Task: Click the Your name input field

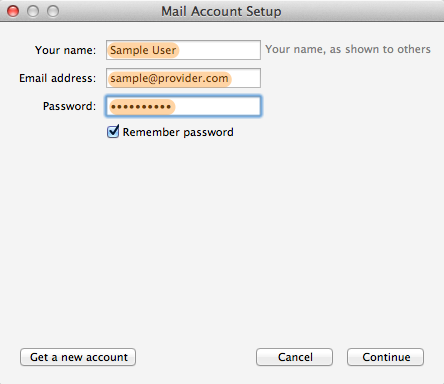Action: [183, 50]
